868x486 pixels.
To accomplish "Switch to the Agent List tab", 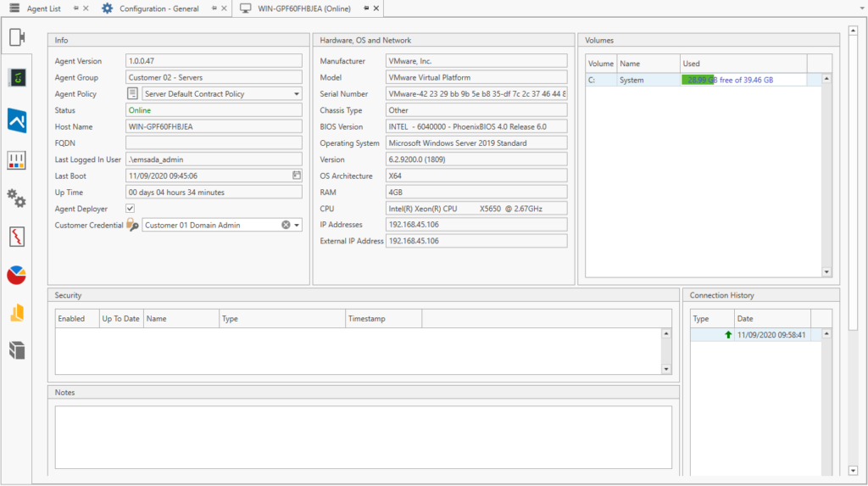I will click(x=44, y=8).
